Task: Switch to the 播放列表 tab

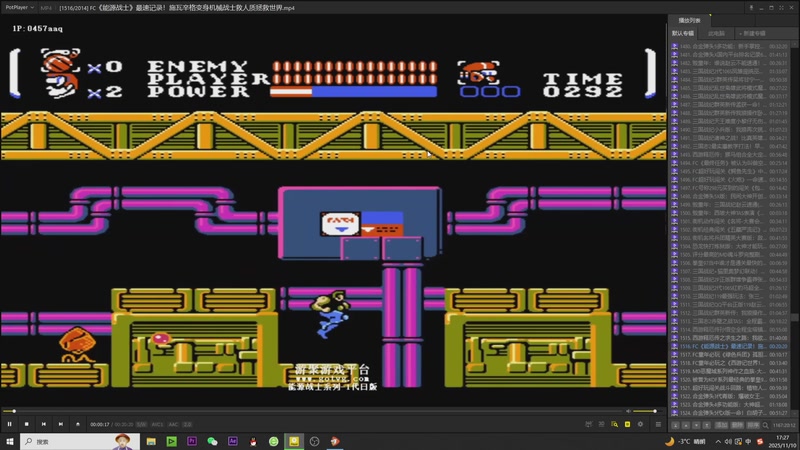Action: pyautogui.click(x=689, y=20)
